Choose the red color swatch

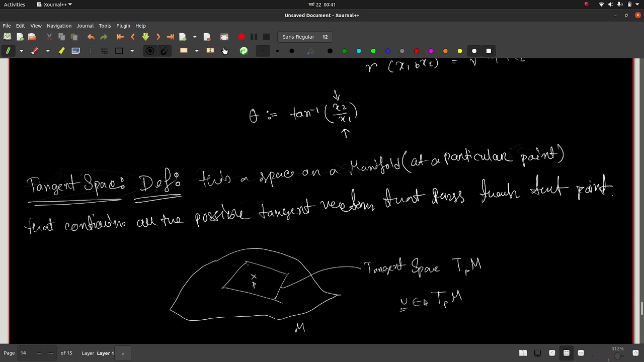coord(417,51)
